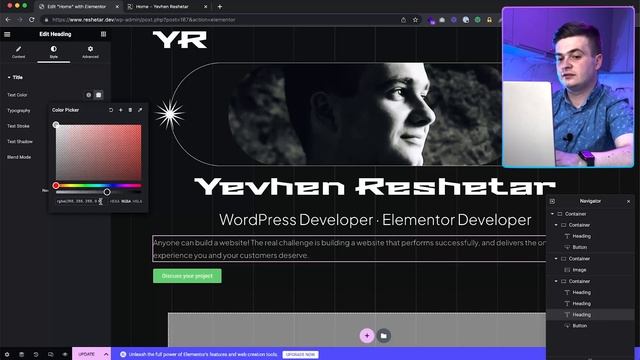This screenshot has height=360, width=640.
Task: Open Responsive Mode icon
Action: 51,354
